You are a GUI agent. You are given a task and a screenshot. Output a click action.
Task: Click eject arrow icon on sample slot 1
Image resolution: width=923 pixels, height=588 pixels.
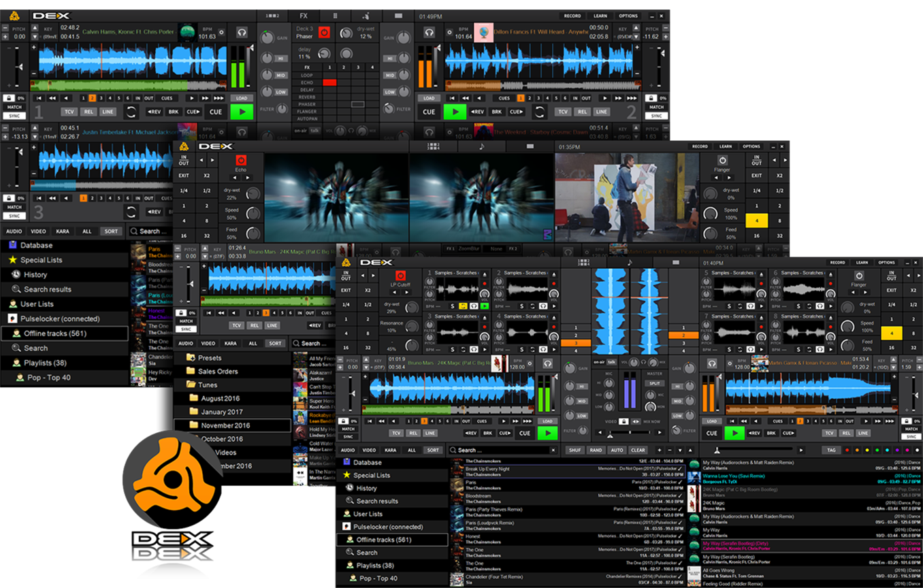click(485, 273)
